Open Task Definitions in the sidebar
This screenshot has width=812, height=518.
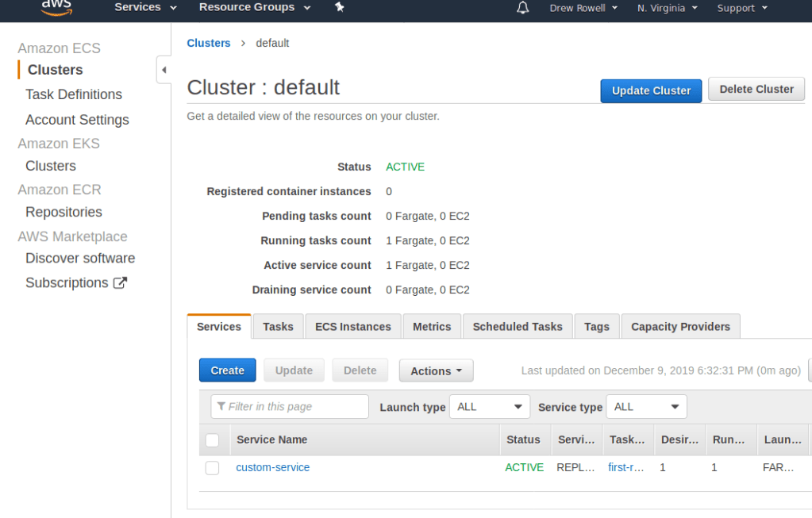[74, 94]
